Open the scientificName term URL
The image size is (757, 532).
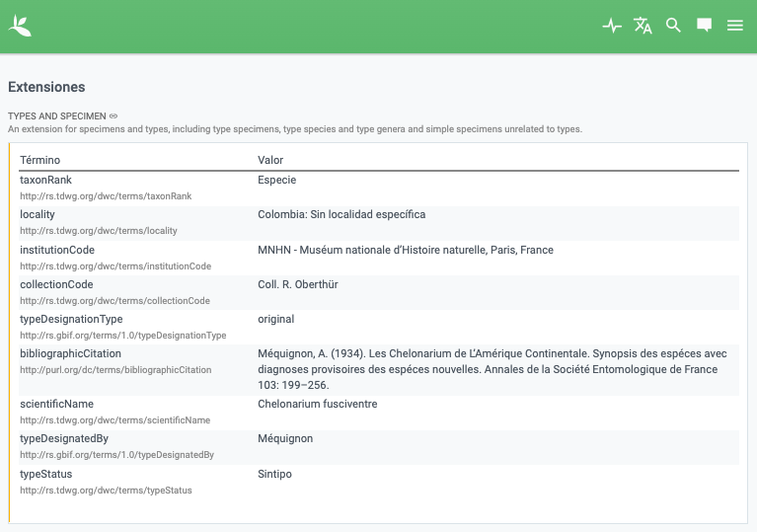pyautogui.click(x=114, y=420)
